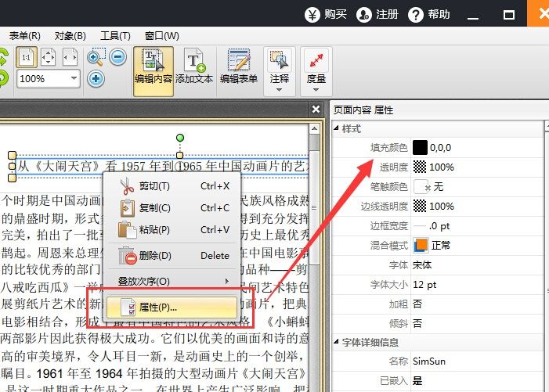Click the copy icon for 复制
This screenshot has width=549, height=392.
click(127, 208)
